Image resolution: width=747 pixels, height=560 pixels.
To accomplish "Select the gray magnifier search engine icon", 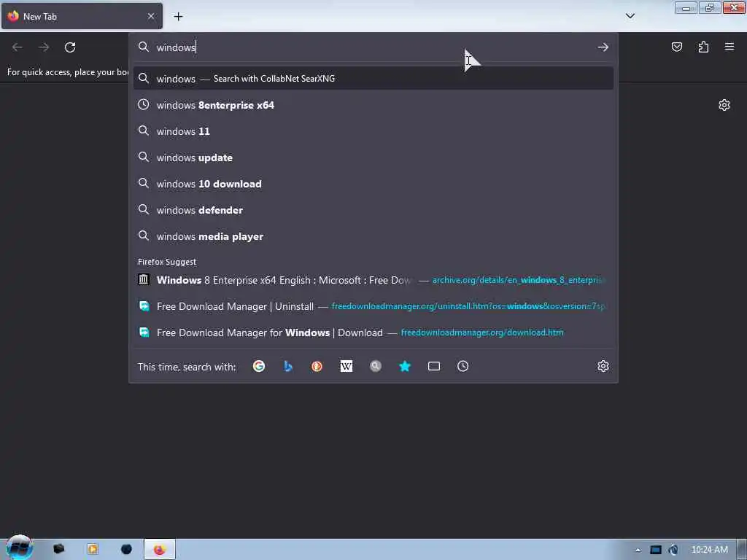I will (376, 366).
